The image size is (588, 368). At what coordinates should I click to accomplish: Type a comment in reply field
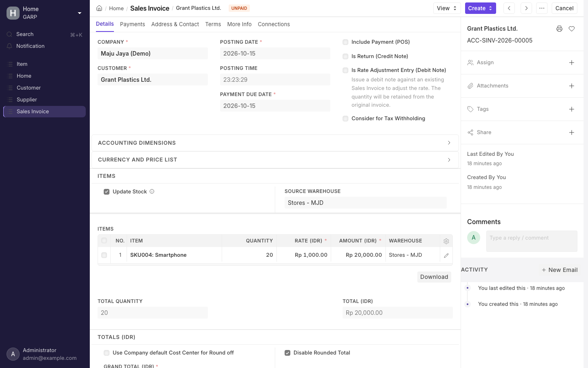(x=532, y=241)
